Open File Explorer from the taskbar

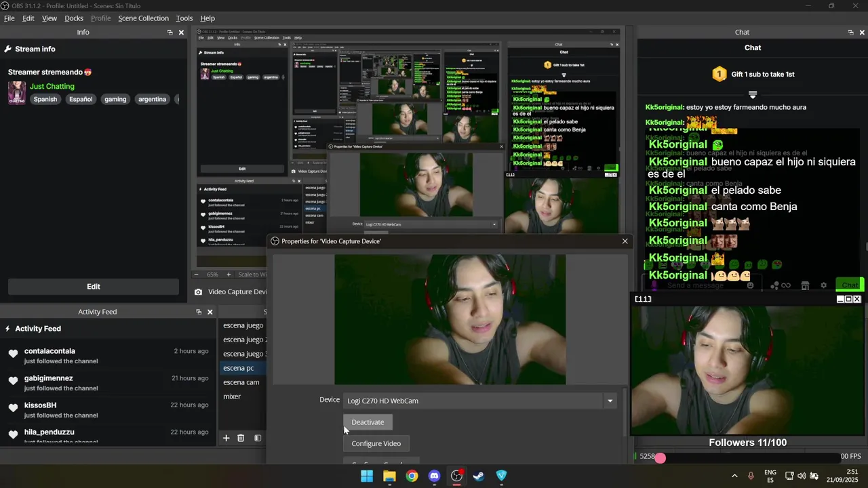pyautogui.click(x=389, y=476)
